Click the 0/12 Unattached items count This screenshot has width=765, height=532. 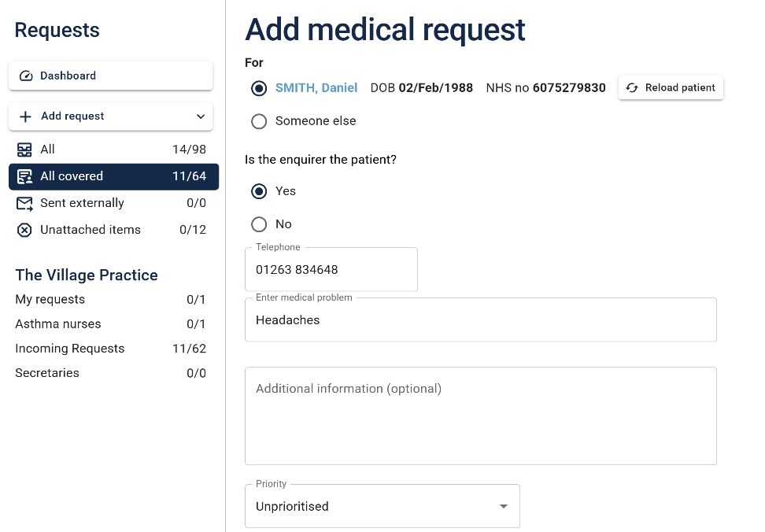click(x=193, y=230)
